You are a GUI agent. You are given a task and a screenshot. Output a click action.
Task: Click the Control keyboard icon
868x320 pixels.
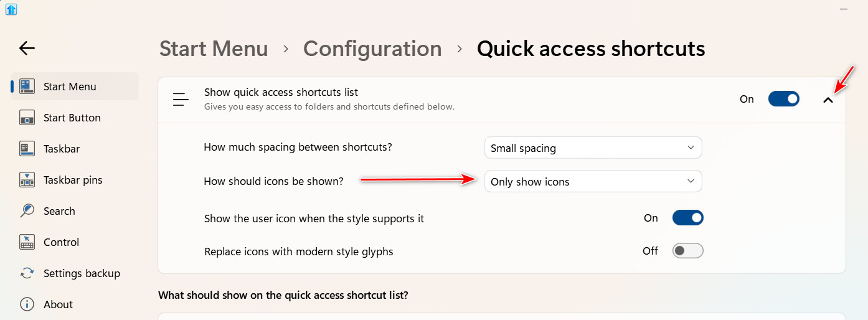27,242
